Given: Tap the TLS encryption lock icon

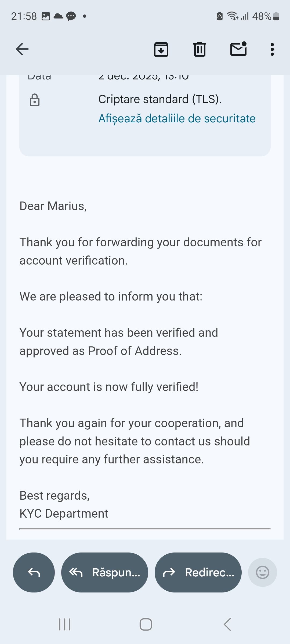Looking at the screenshot, I should pyautogui.click(x=35, y=100).
